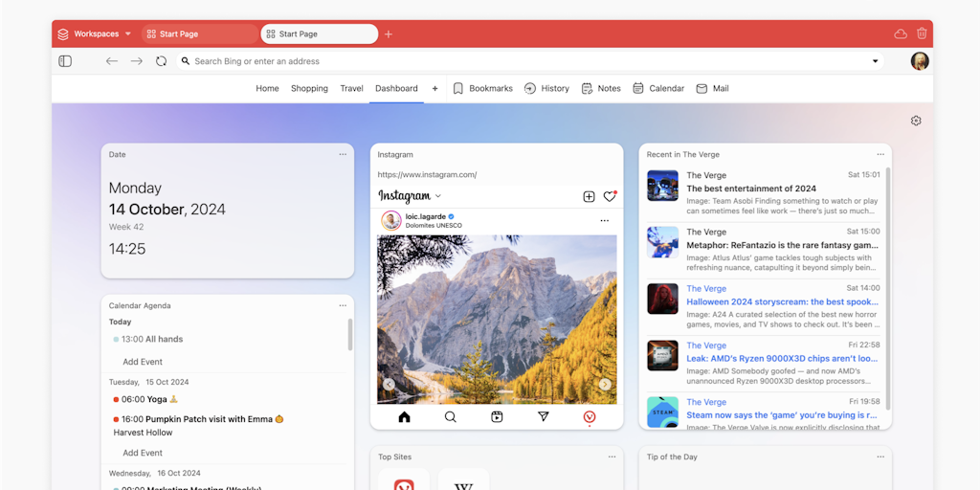The width and height of the screenshot is (980, 490).
Task: Show next photo in Instagram carousel
Action: 605,385
